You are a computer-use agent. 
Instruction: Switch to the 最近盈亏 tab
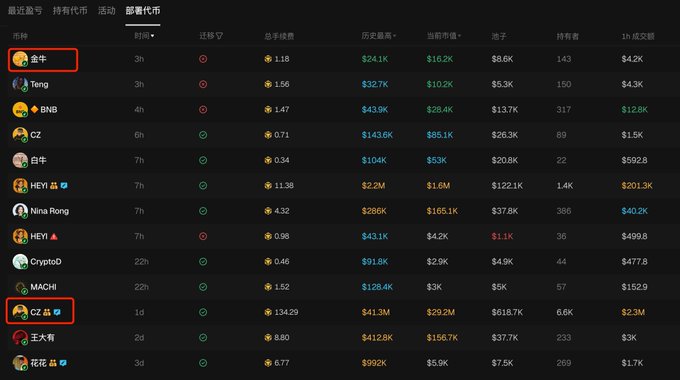[25, 10]
